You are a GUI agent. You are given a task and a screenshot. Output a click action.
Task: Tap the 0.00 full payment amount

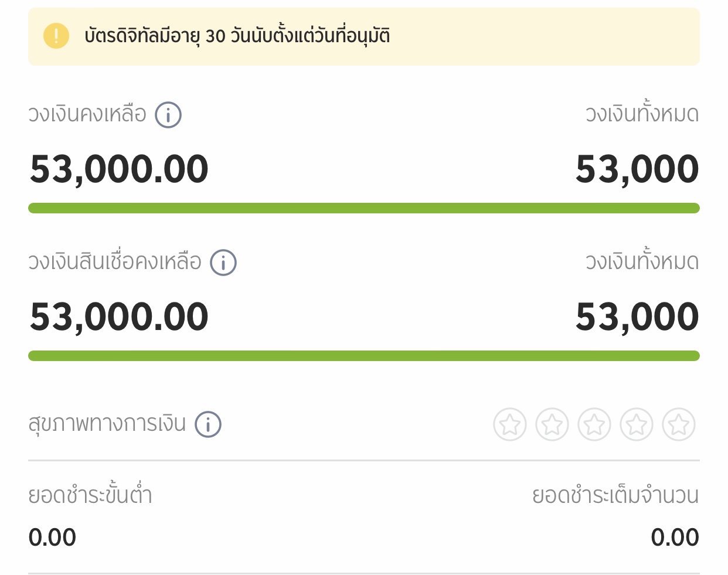[x=675, y=537]
